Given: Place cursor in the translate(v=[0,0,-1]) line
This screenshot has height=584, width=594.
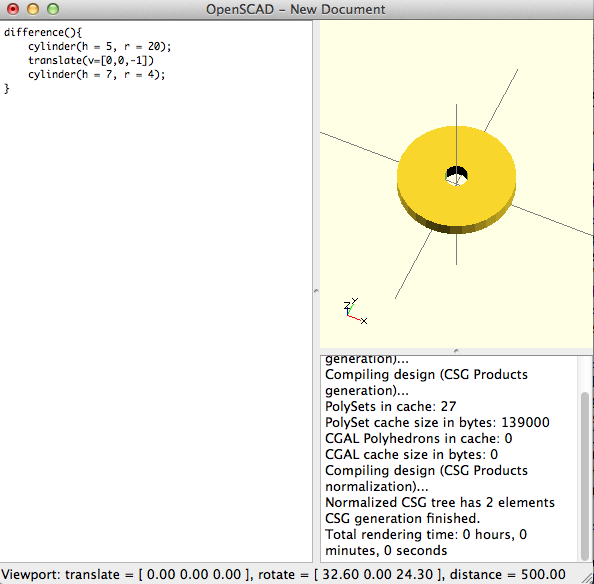Looking at the screenshot, I should click(91, 60).
